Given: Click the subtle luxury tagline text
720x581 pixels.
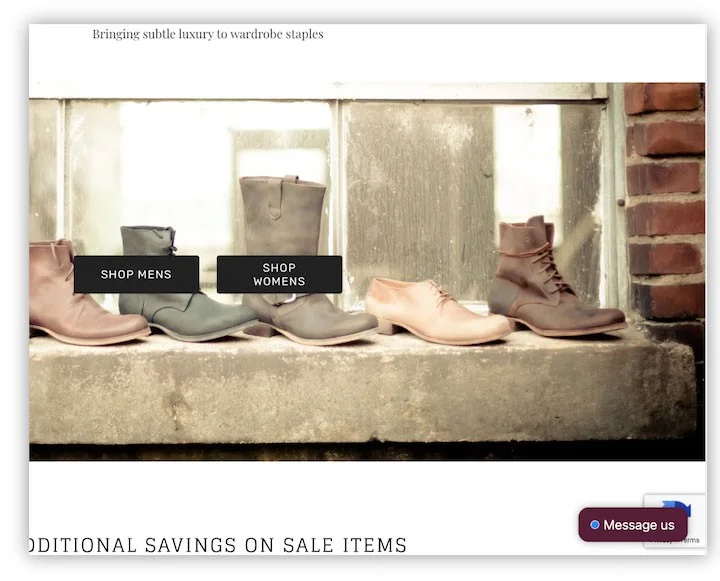Looking at the screenshot, I should pyautogui.click(x=207, y=34).
